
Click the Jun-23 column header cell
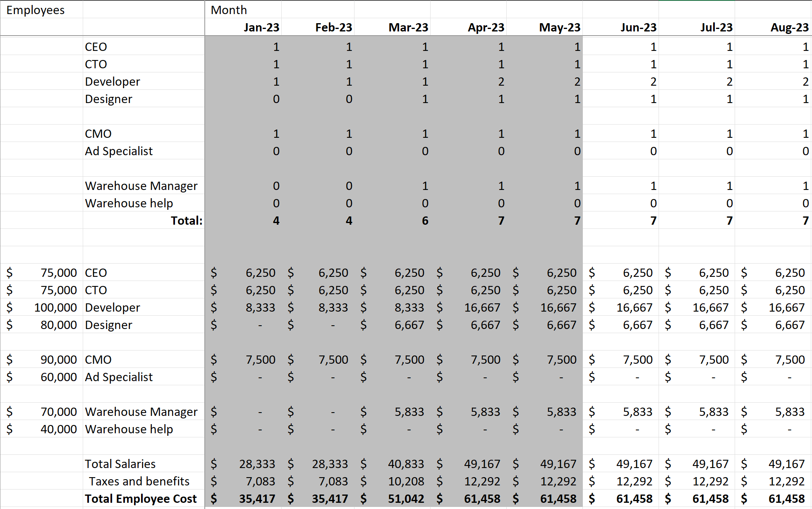pyautogui.click(x=620, y=27)
